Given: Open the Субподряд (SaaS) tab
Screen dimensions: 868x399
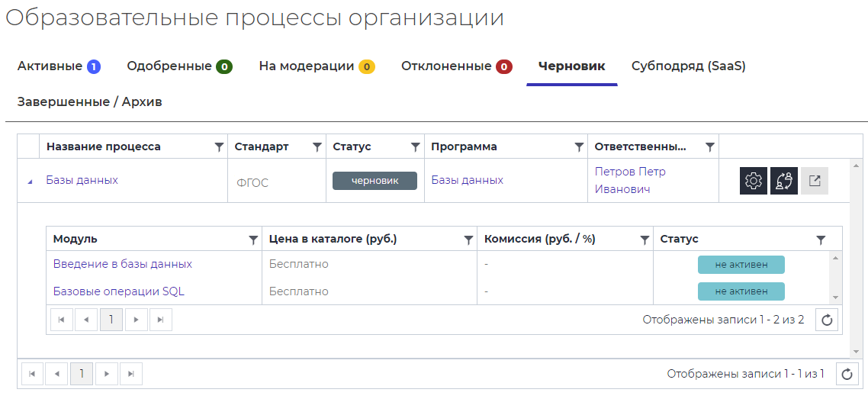Looking at the screenshot, I should (688, 66).
